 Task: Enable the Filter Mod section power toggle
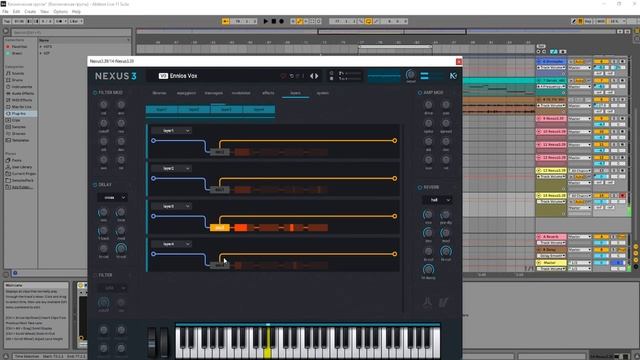point(95,93)
